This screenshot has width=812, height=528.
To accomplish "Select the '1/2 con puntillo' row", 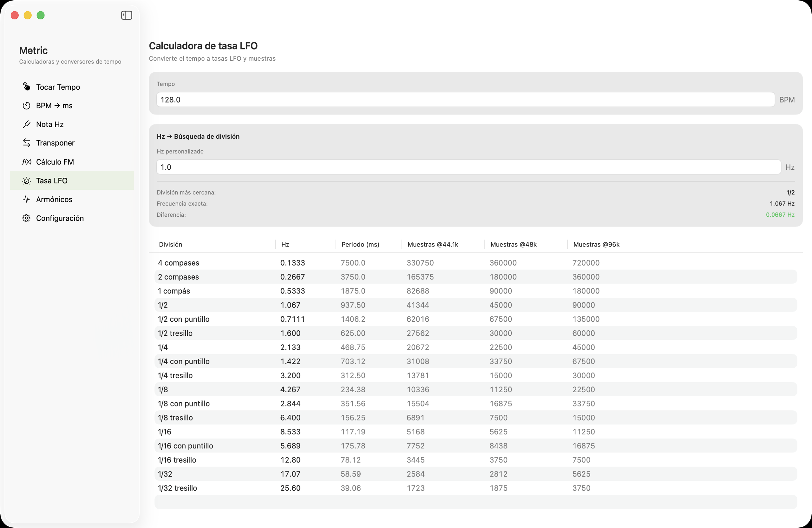I will point(475,319).
